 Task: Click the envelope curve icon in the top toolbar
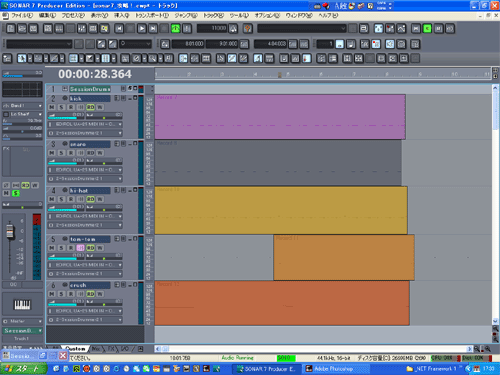pos(401,29)
